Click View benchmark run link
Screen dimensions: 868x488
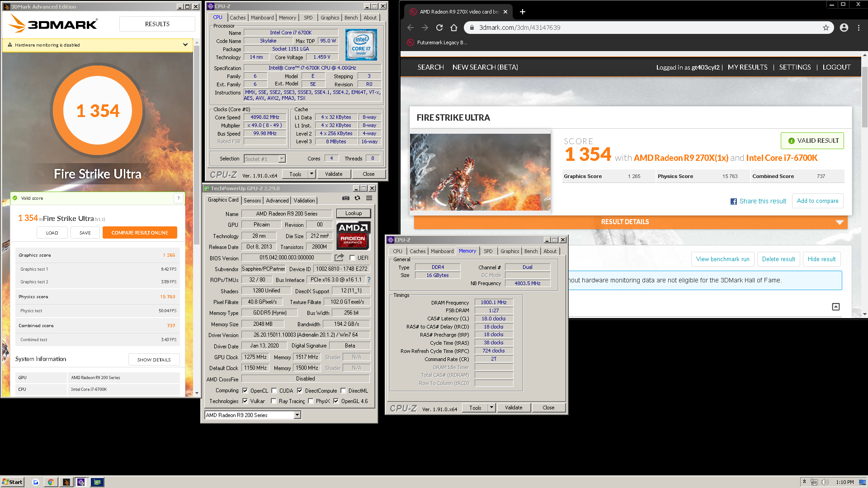coord(722,259)
